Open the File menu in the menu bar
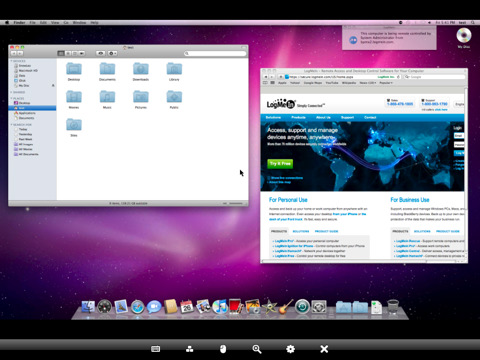 [32, 23]
